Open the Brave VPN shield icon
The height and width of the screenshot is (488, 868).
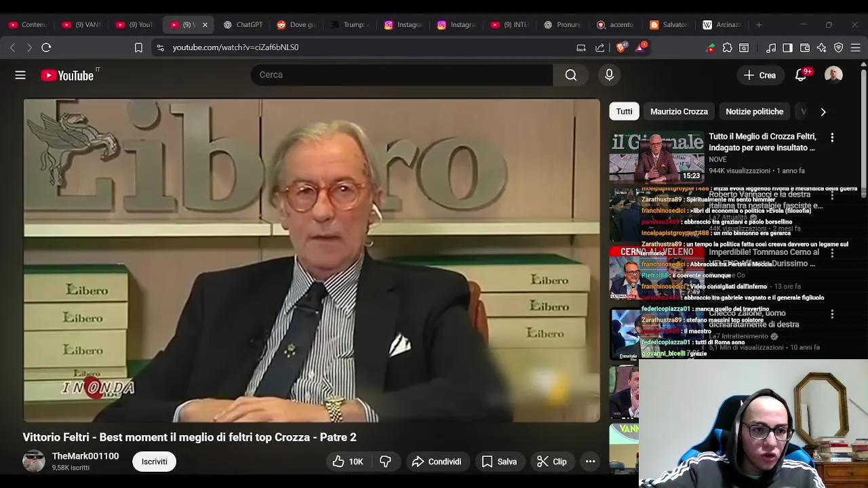[839, 47]
